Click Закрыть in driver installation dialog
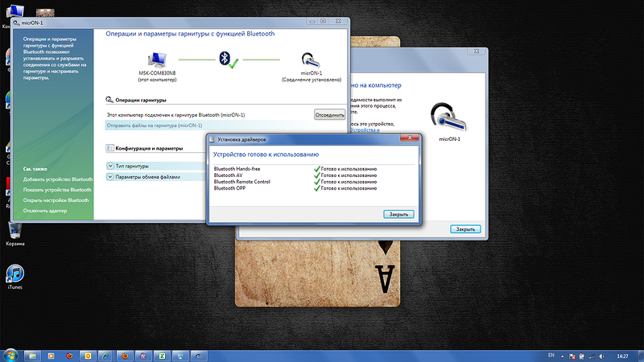Image resolution: width=644 pixels, height=362 pixels. tap(398, 214)
